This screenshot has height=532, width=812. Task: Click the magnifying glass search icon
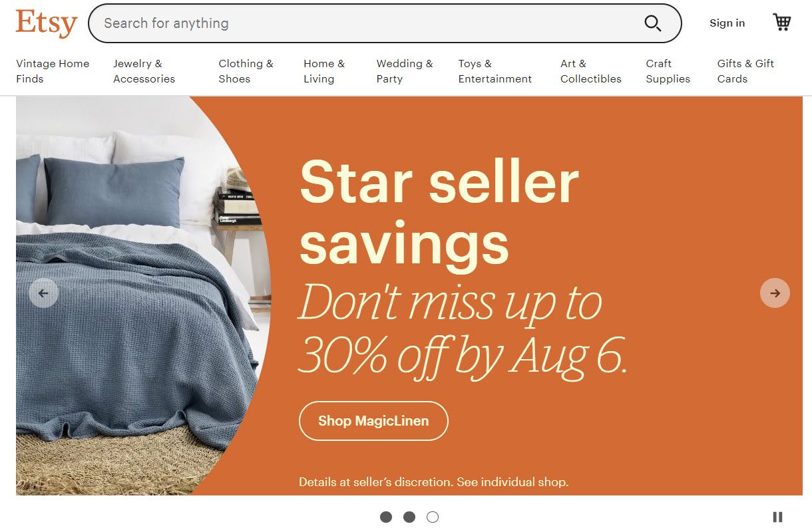(652, 23)
